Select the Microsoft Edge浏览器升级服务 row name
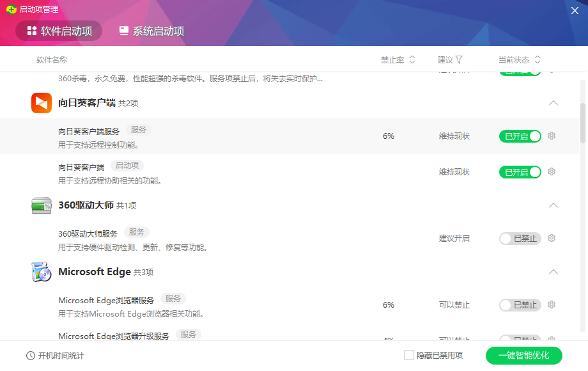Viewport: 588px width, 371px height. point(114,336)
